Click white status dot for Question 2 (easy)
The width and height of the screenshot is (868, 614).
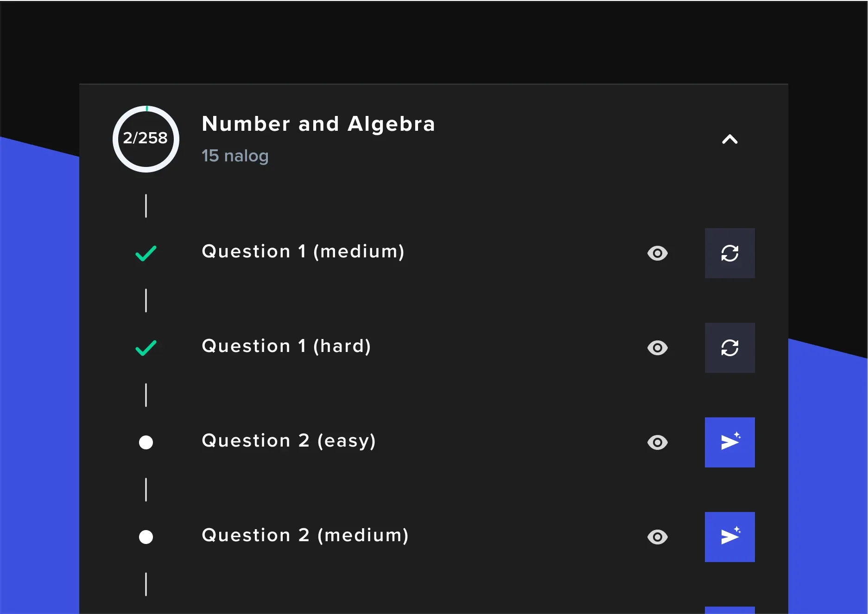pos(146,442)
